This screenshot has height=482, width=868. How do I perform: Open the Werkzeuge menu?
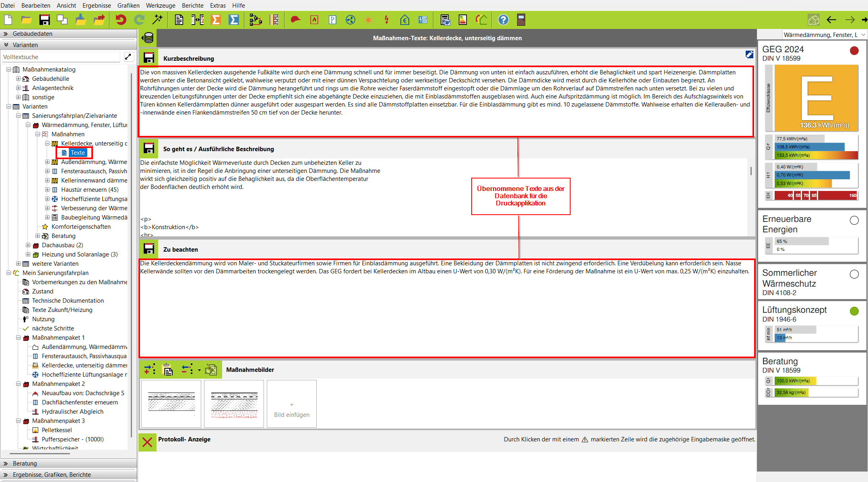click(x=161, y=5)
